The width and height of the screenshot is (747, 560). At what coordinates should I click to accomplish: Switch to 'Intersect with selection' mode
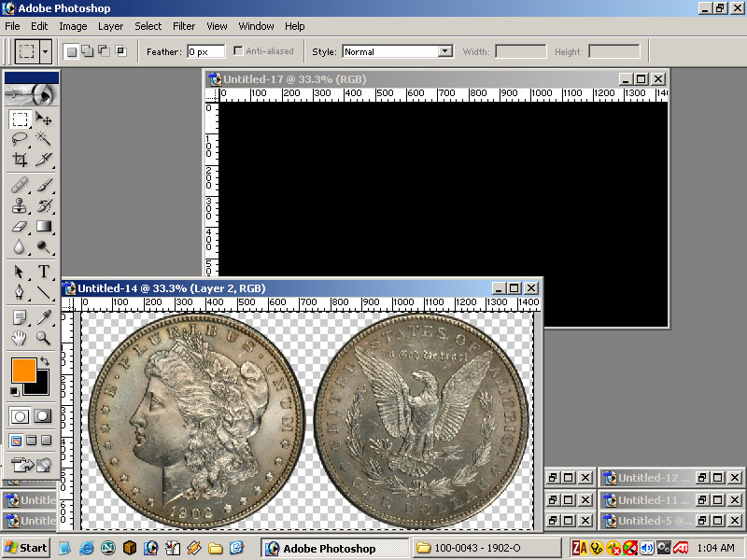120,51
